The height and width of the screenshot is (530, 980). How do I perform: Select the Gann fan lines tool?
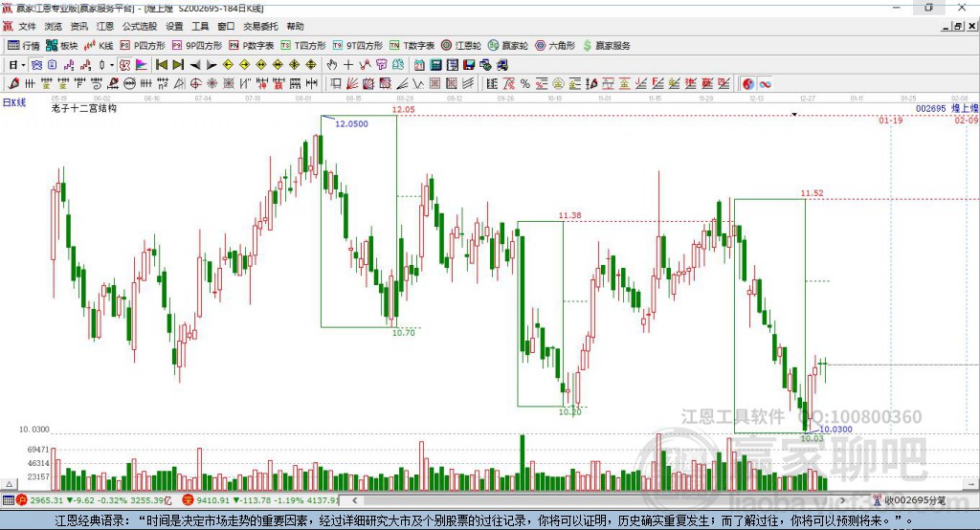[352, 84]
